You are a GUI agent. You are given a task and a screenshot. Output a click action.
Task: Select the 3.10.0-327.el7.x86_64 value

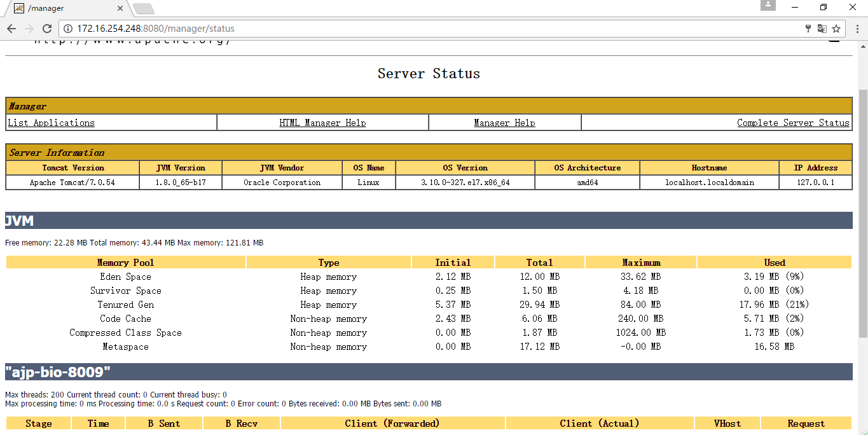465,183
